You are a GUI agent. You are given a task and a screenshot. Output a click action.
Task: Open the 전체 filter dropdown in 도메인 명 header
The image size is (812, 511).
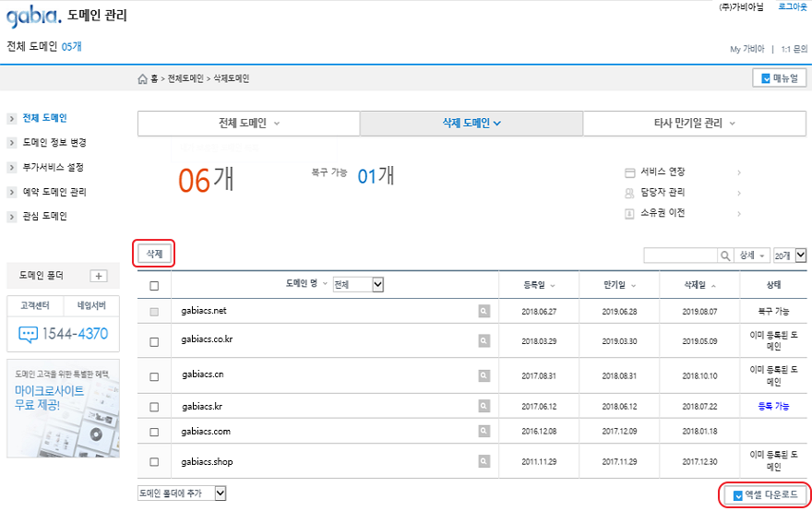pos(358,284)
